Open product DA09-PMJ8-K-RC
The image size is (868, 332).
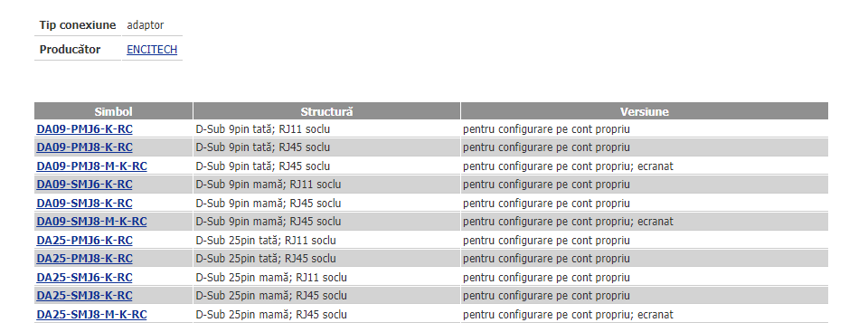(85, 147)
